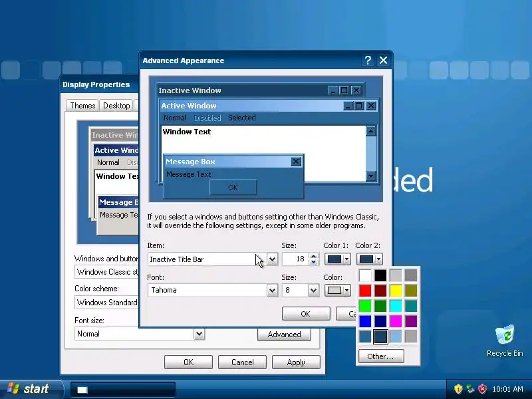The height and width of the screenshot is (399, 532).
Task: Open the Font dropdown showing Tahoma
Action: point(272,290)
